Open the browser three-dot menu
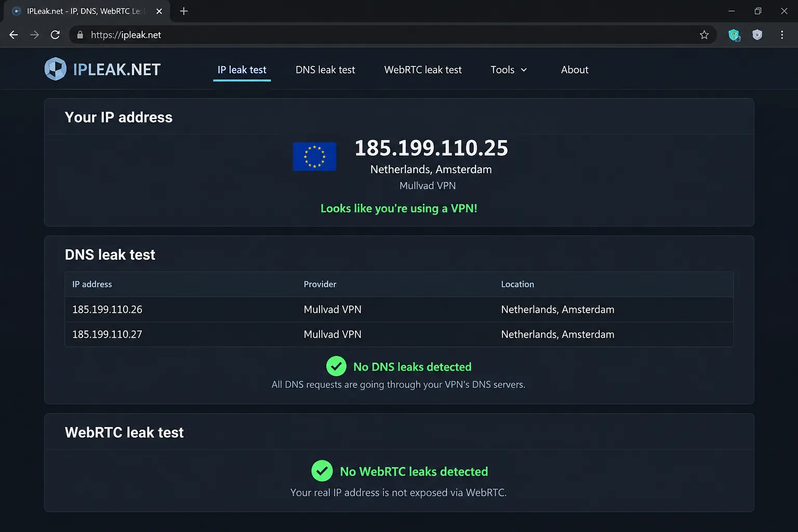 pos(782,35)
